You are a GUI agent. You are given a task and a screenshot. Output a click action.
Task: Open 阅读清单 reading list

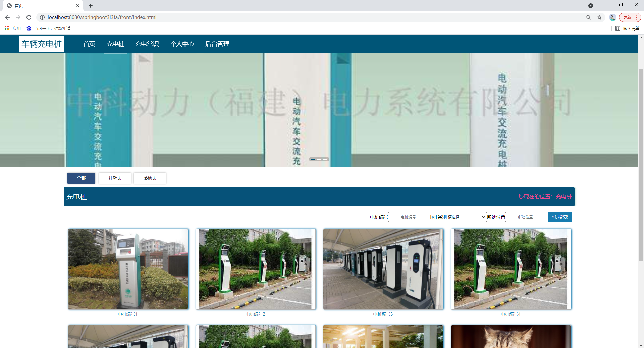pos(627,28)
